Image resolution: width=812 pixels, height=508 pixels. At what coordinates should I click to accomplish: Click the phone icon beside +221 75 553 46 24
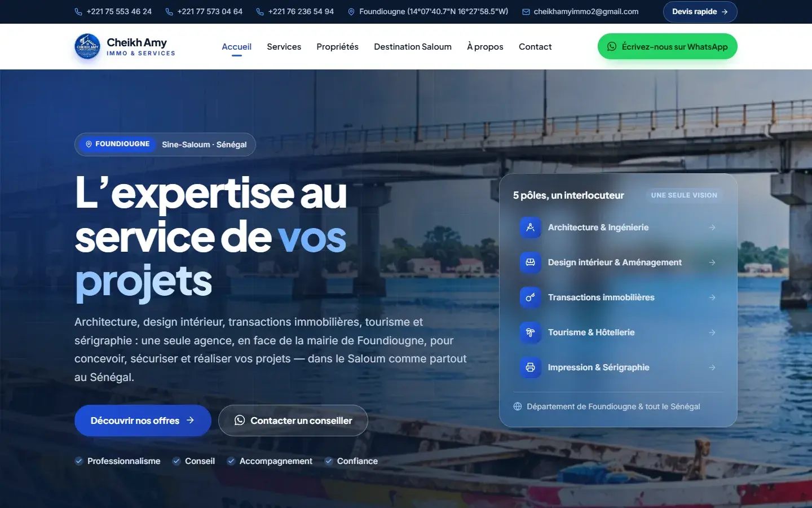click(x=78, y=12)
